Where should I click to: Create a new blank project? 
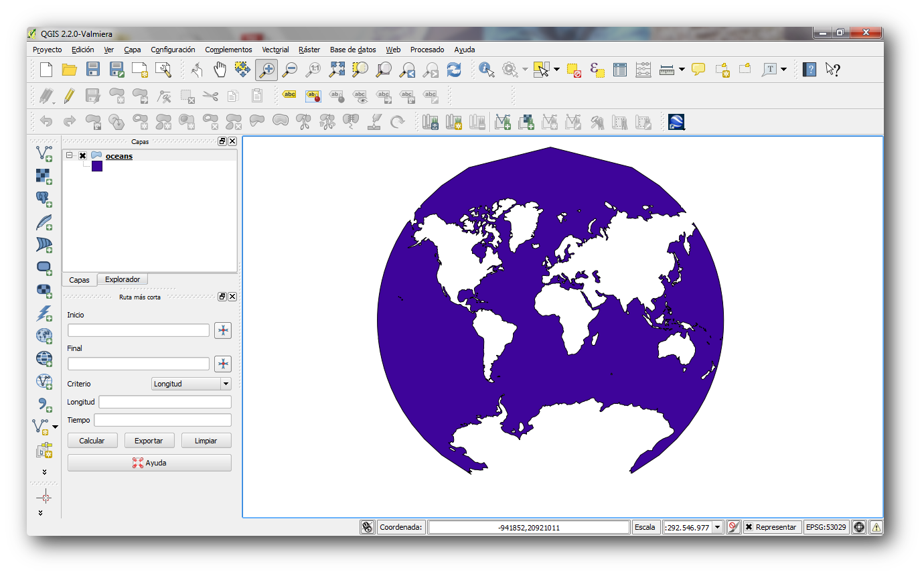click(46, 69)
